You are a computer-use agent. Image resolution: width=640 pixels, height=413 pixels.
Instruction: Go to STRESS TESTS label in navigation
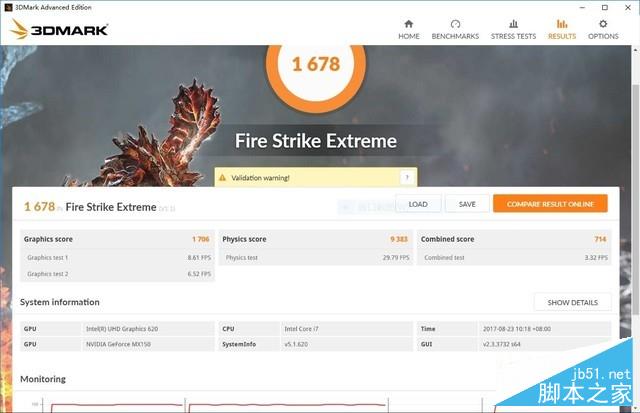pyautogui.click(x=513, y=36)
